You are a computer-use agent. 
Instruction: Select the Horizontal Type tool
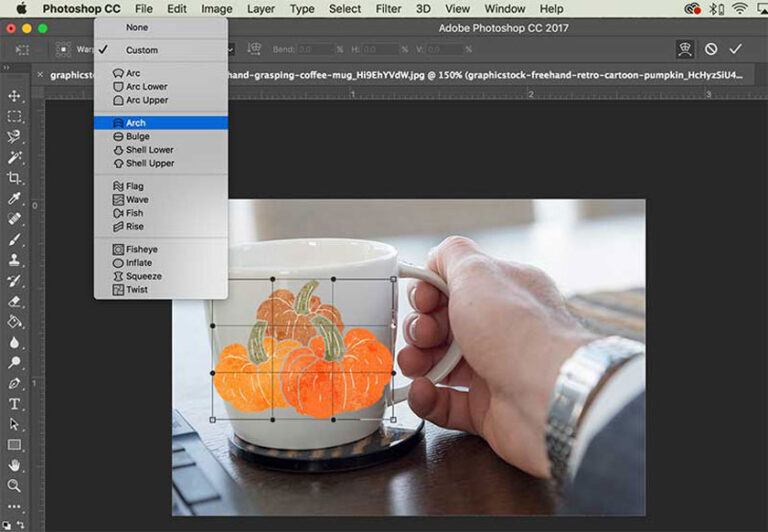15,404
